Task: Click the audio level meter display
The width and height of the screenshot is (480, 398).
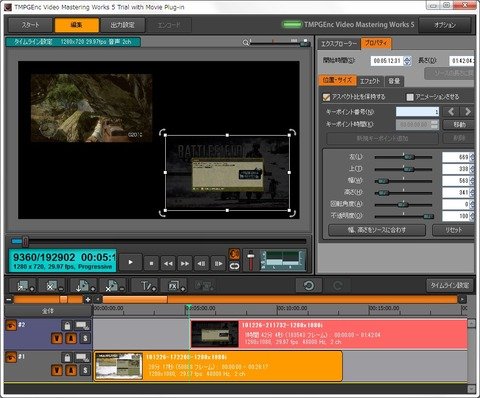Action: (282, 260)
